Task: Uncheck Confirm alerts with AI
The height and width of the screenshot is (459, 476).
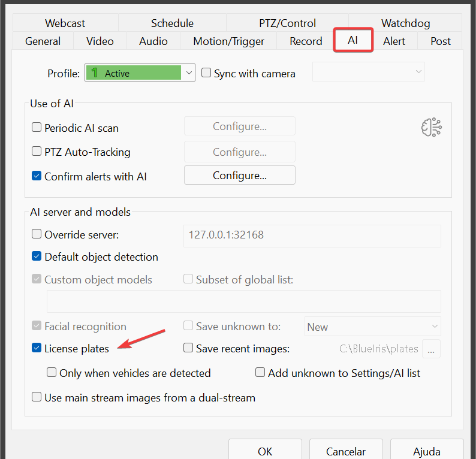Action: (x=37, y=176)
